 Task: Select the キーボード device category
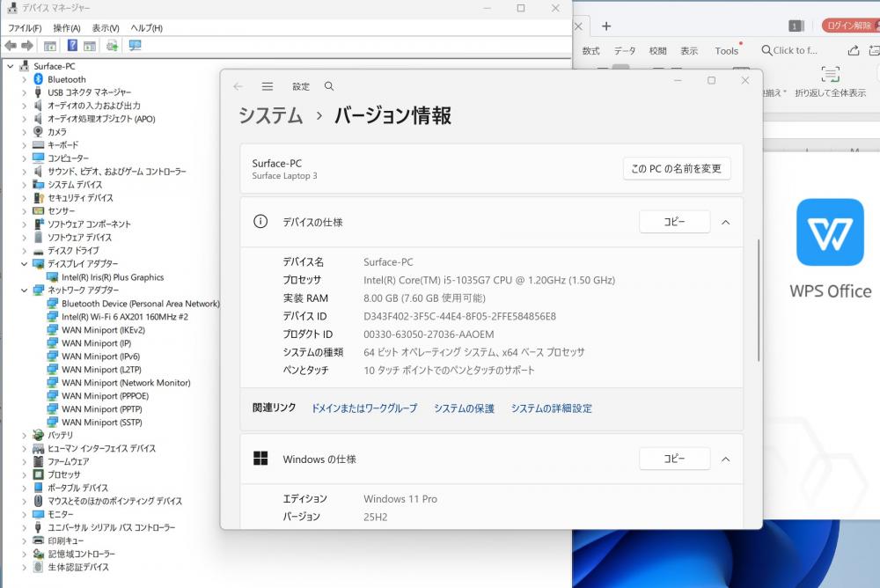pyautogui.click(x=62, y=145)
